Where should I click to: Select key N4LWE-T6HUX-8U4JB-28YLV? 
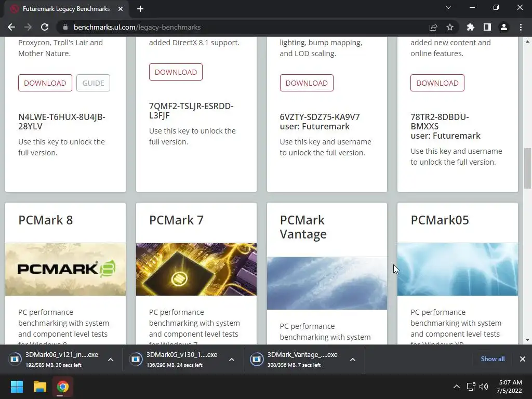(x=62, y=122)
